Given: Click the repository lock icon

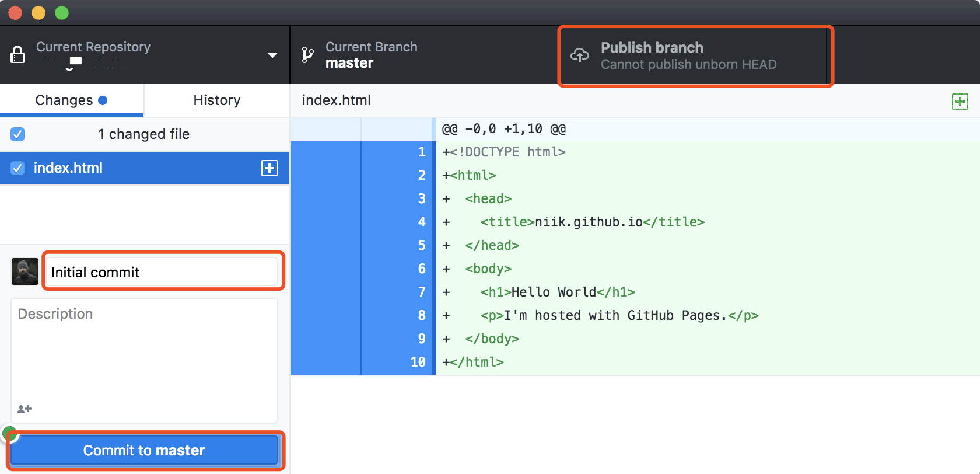Looking at the screenshot, I should tap(18, 54).
